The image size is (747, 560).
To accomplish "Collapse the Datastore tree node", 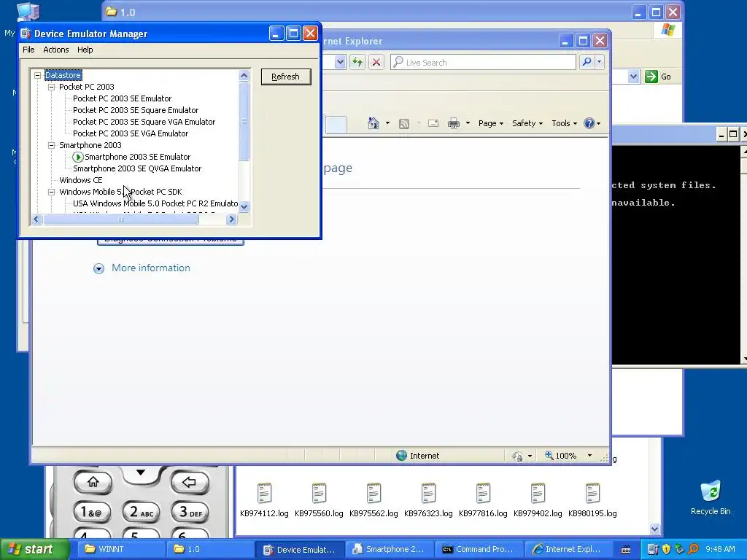I will [x=38, y=75].
